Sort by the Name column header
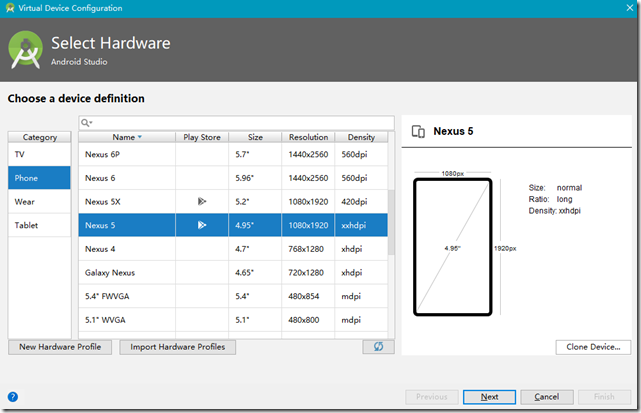Image resolution: width=641 pixels, height=413 pixels. pos(127,137)
